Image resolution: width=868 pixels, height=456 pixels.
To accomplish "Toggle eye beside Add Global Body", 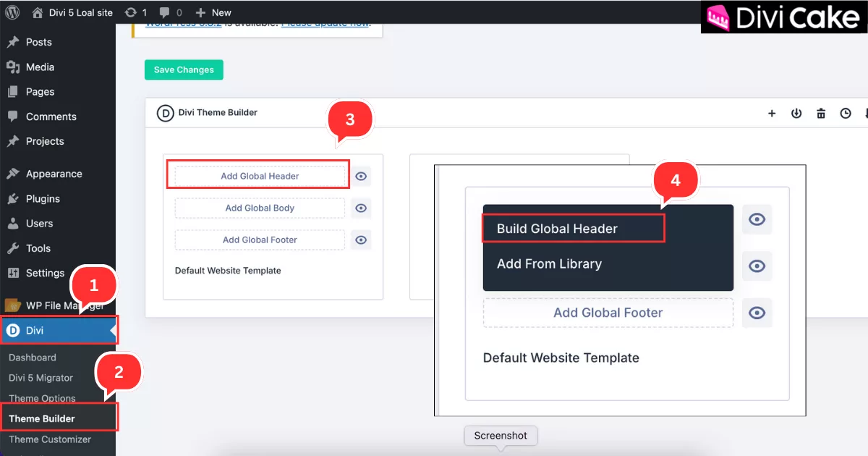I will [361, 208].
